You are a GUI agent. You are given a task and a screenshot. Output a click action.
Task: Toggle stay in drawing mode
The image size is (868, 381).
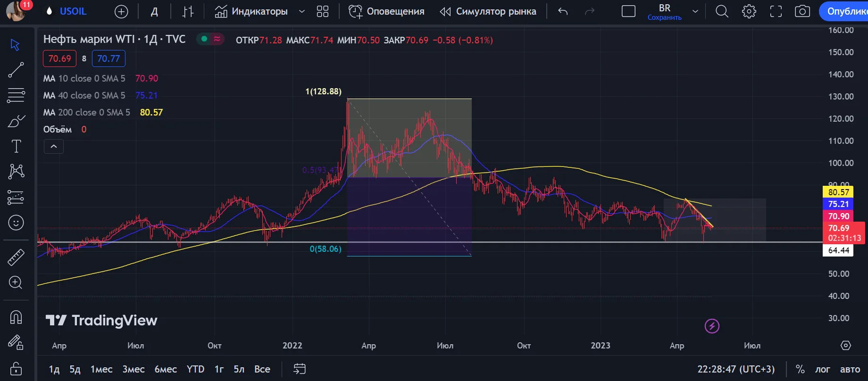coord(16,342)
